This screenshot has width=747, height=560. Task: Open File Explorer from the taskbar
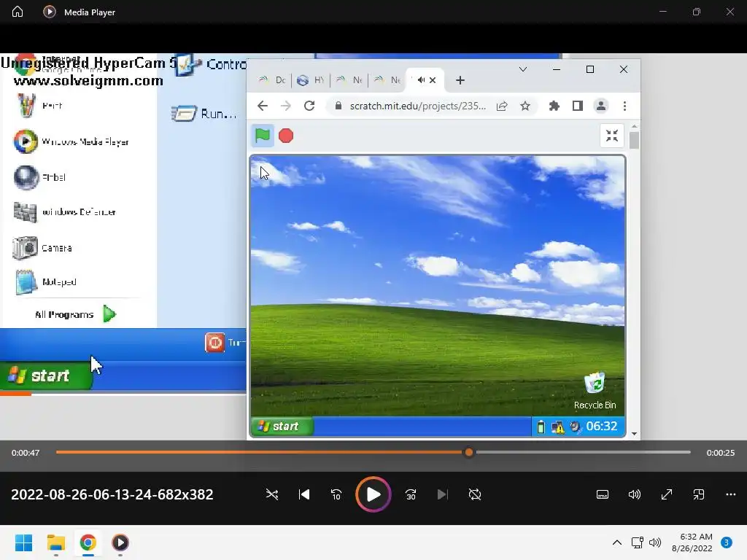[x=55, y=542]
